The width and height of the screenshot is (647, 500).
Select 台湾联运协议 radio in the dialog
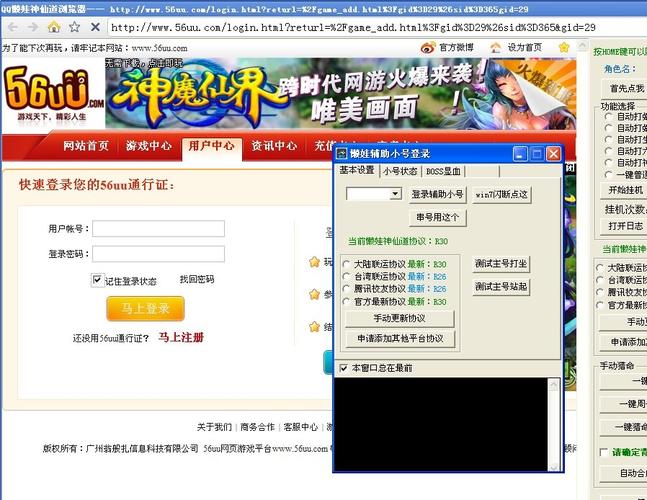tap(347, 276)
